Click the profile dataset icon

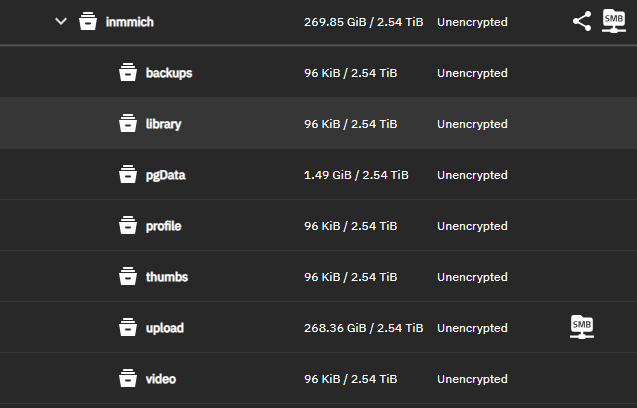click(x=127, y=226)
